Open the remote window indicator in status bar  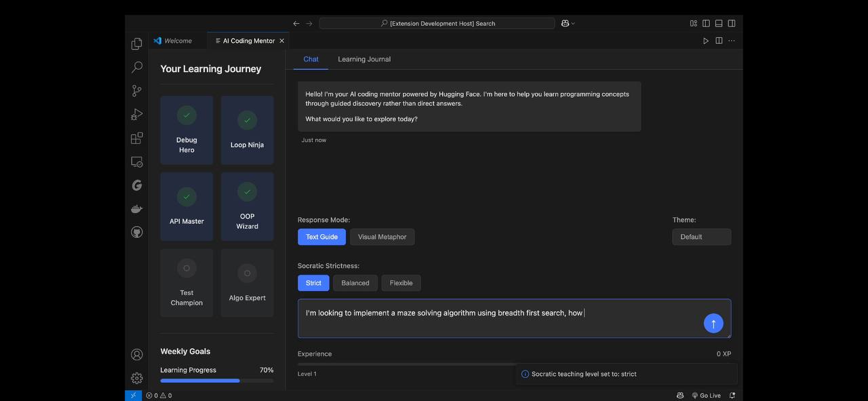point(133,396)
